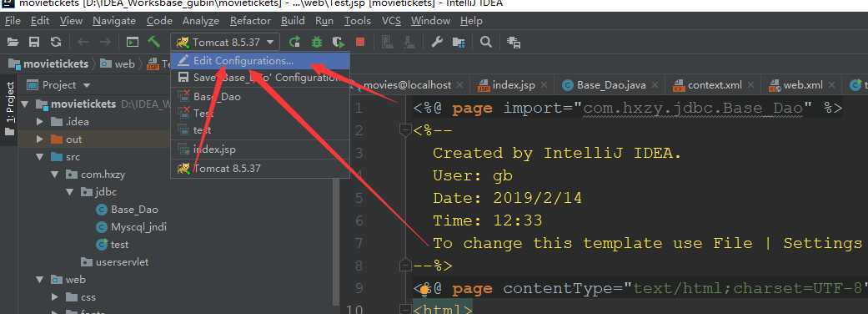Collapse the movietickets root tree node
This screenshot has width=868, height=314.
coord(24,104)
